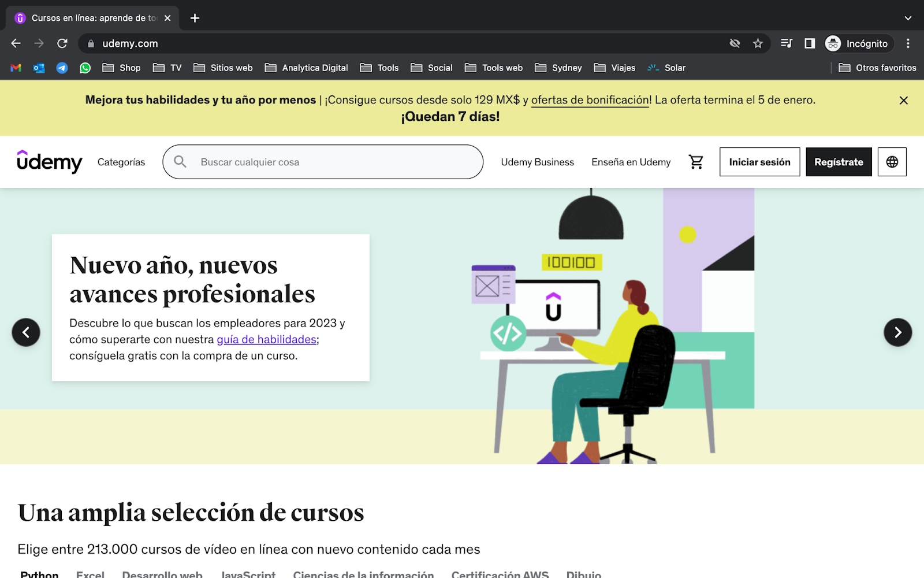Select the JavaScript course tab
Image resolution: width=924 pixels, height=578 pixels.
tap(248, 575)
